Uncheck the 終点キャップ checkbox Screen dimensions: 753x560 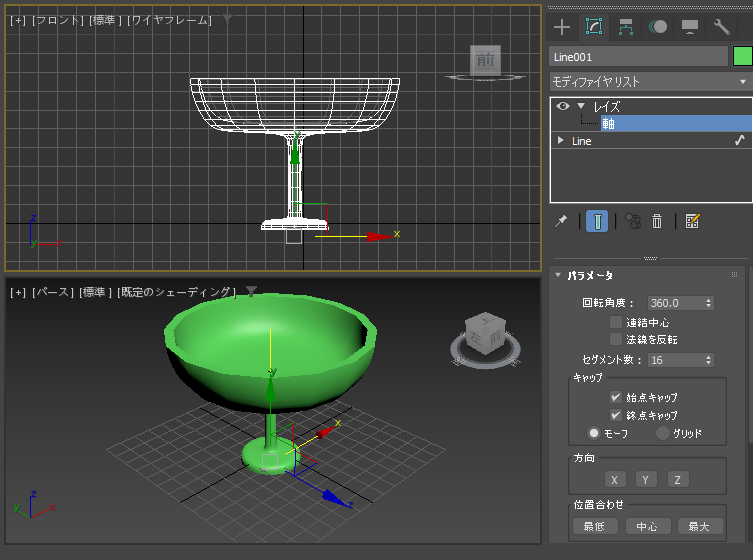[616, 415]
